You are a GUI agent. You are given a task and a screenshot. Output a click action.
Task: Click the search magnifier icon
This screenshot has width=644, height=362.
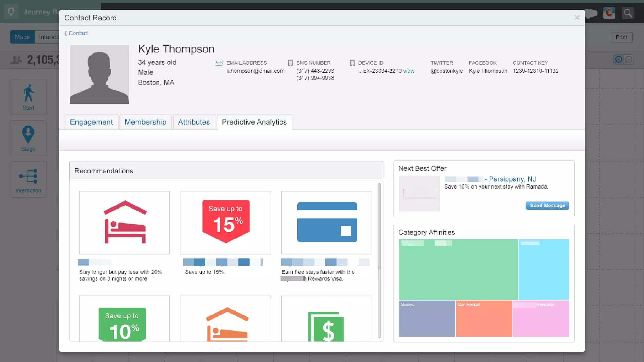pyautogui.click(x=628, y=13)
